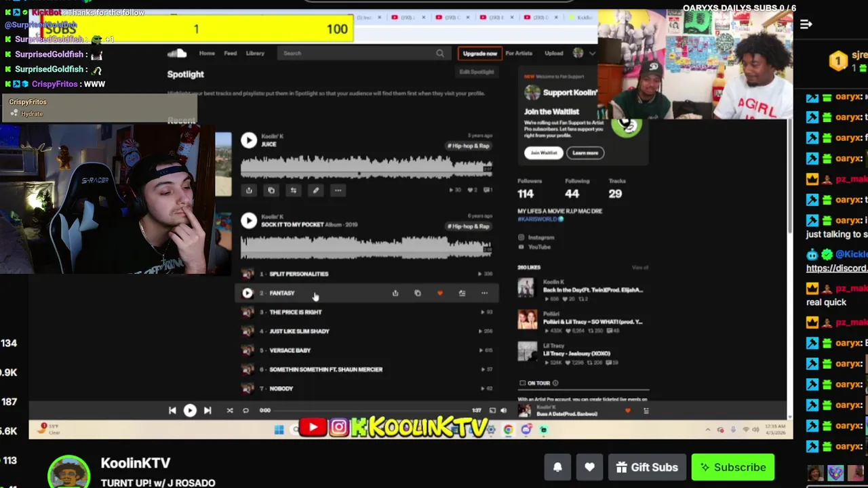
Task: Copy link of the JUICE track
Action: [271, 190]
